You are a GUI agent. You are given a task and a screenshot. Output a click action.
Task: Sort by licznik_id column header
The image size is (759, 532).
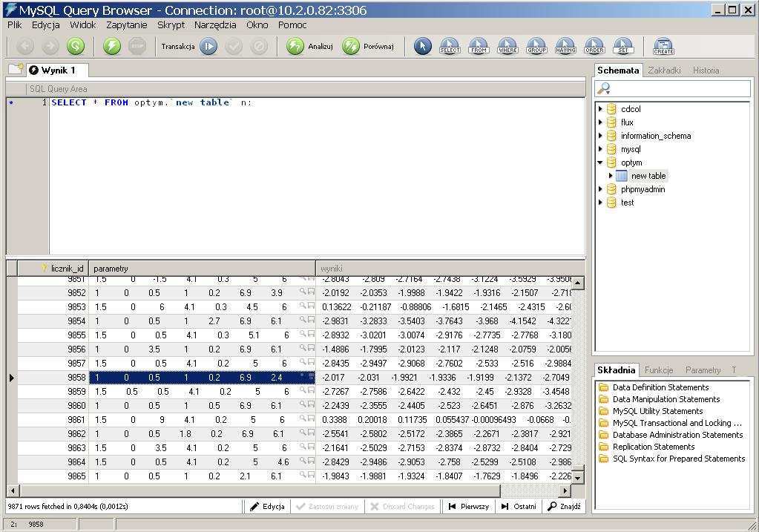[x=53, y=268]
